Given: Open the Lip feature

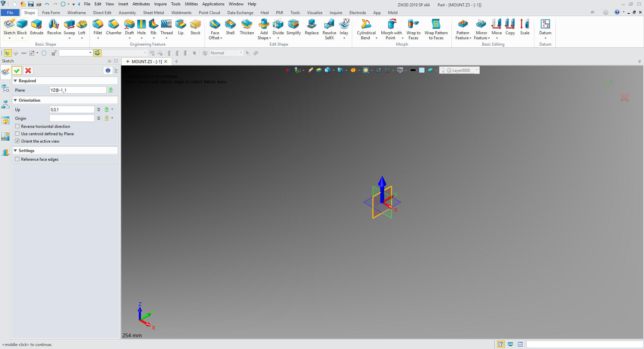Looking at the screenshot, I should pos(180,27).
